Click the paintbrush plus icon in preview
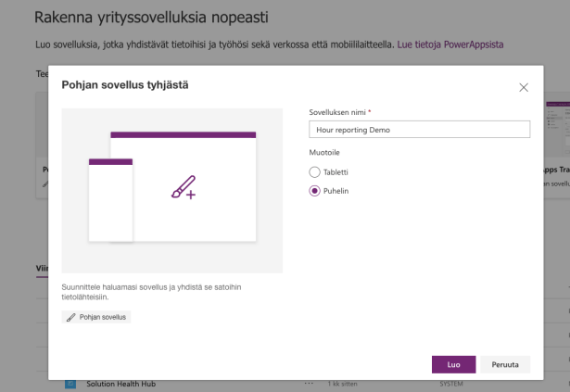This screenshot has width=570, height=392. 184,187
